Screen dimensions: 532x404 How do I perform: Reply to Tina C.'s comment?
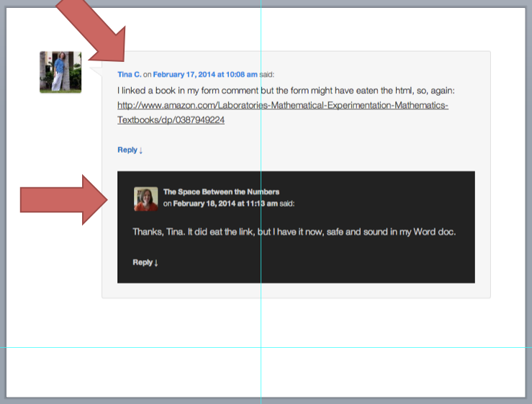pyautogui.click(x=130, y=150)
